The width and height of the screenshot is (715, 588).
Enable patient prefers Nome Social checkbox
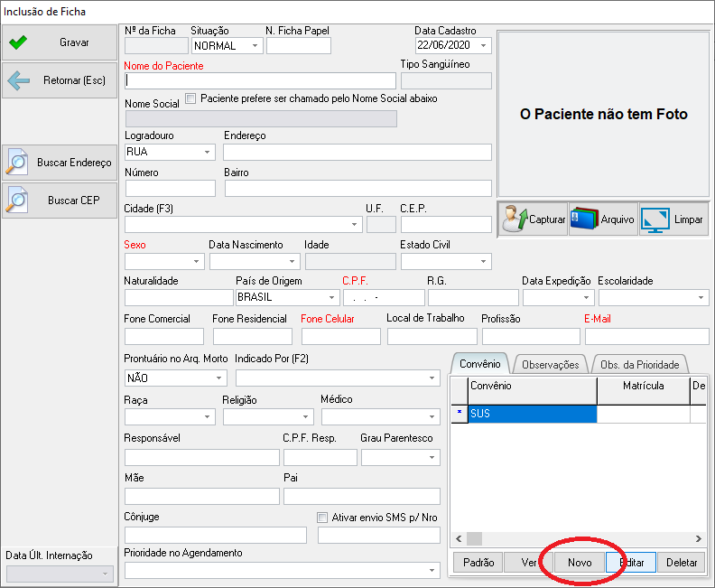[190, 98]
